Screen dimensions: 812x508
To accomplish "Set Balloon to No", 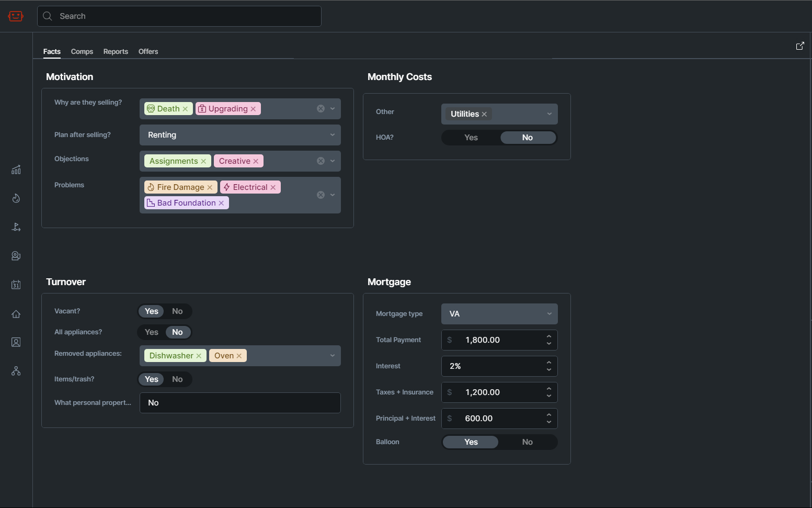I will point(527,442).
